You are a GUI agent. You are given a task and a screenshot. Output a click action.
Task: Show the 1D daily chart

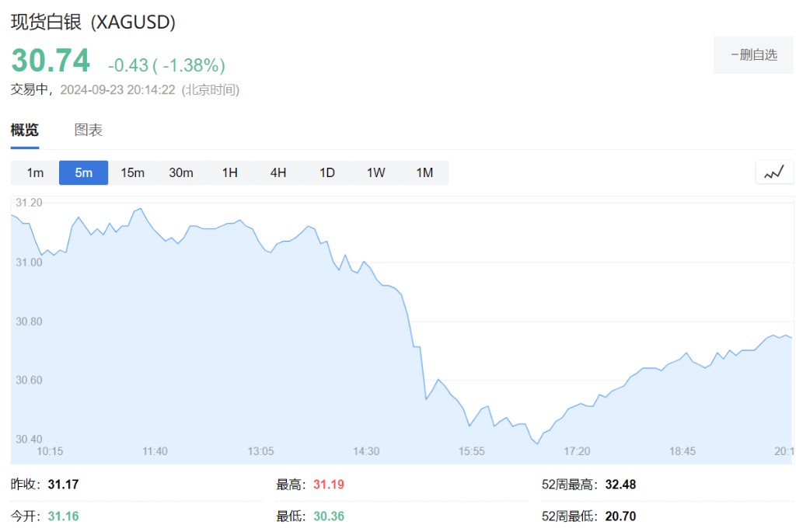coord(327,172)
